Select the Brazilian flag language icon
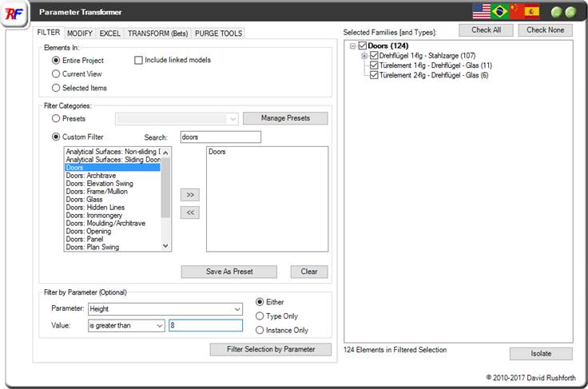 pos(501,11)
